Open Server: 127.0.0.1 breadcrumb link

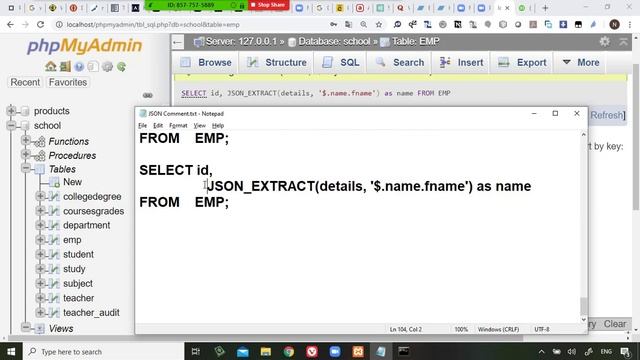pos(241,41)
